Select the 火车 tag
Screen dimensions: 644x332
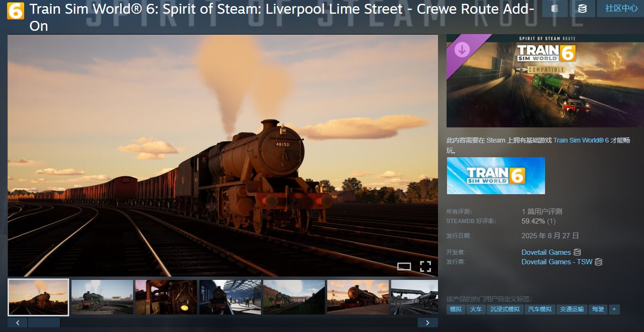coord(475,309)
